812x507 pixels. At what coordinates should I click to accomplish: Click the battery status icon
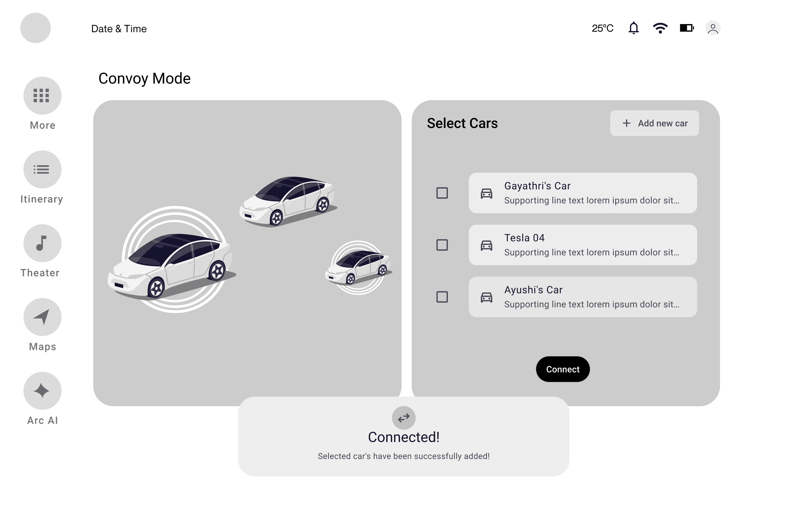687,28
